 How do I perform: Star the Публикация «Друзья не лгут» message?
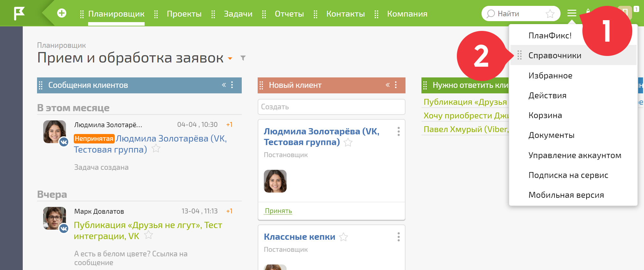[x=148, y=235]
